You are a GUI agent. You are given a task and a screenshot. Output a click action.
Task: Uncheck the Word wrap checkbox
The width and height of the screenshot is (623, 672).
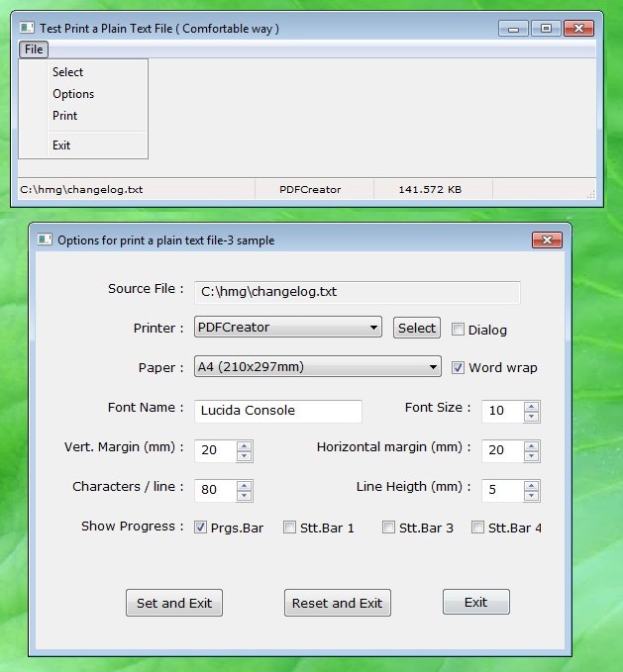point(458,368)
